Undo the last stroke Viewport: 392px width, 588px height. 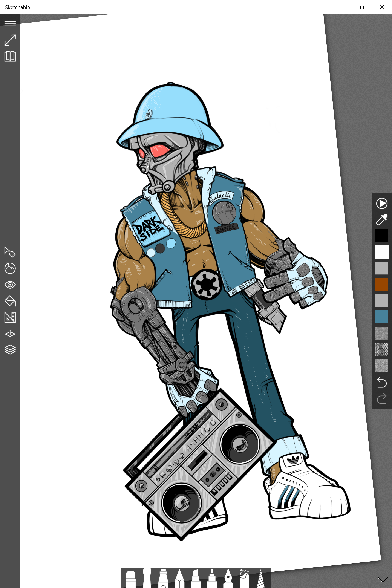point(381,382)
